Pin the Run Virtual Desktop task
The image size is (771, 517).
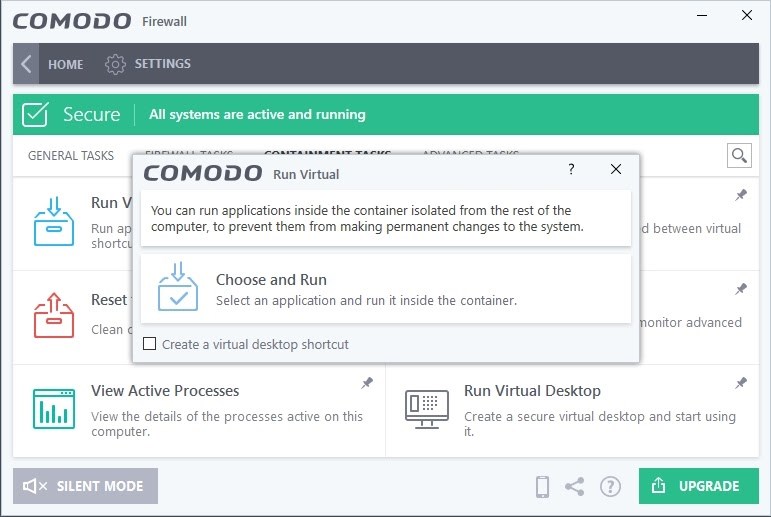(741, 383)
